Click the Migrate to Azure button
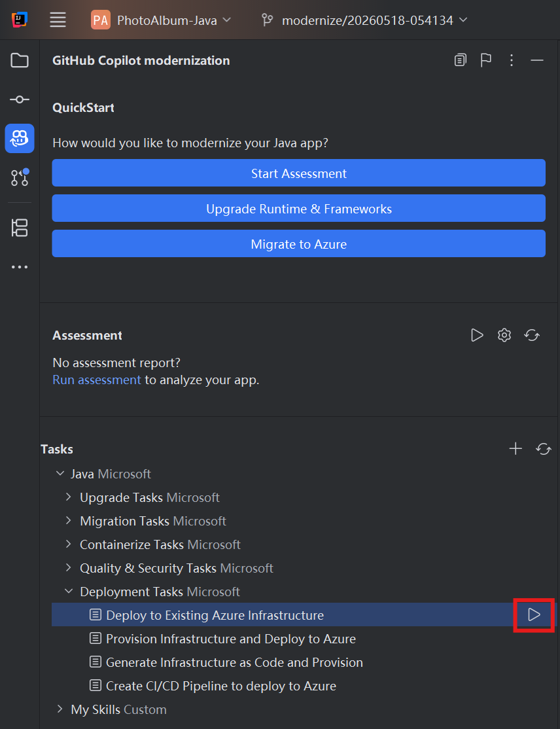The image size is (560, 729). tap(299, 243)
